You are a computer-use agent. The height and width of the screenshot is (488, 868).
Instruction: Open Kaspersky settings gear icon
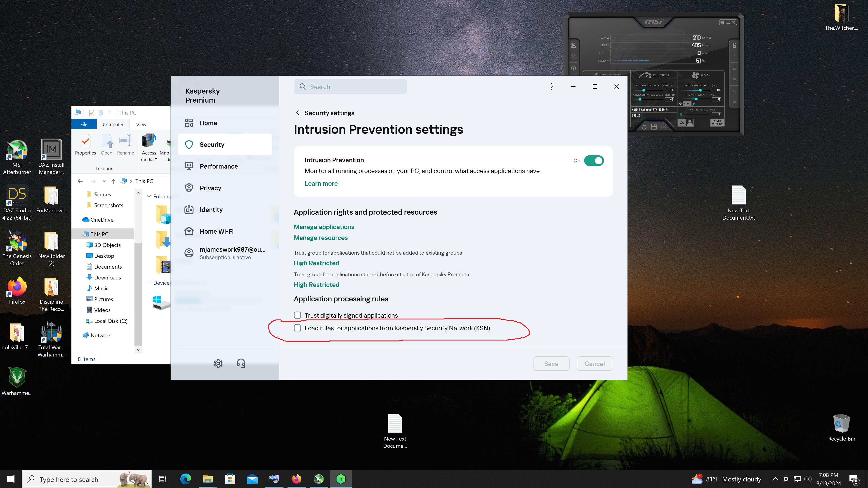tap(218, 363)
